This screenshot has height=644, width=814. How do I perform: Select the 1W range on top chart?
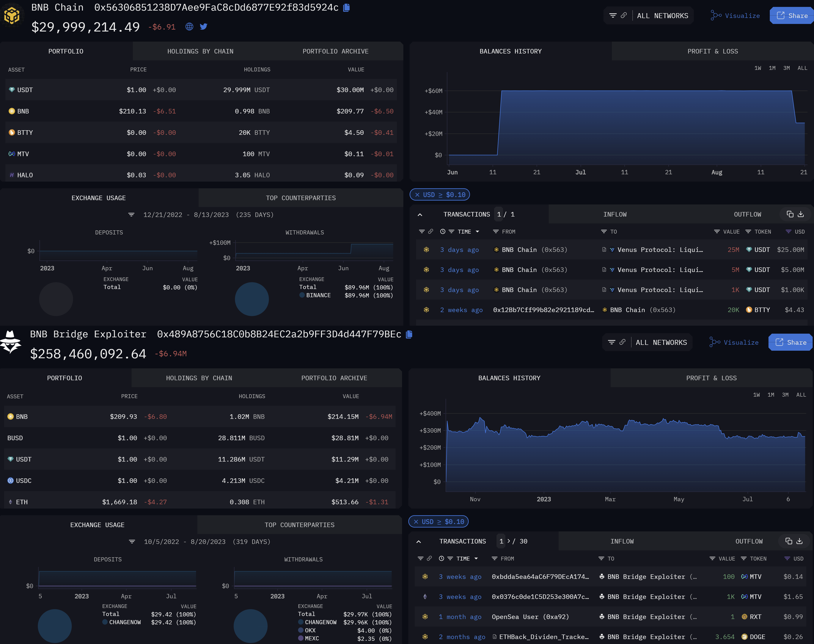pos(757,68)
